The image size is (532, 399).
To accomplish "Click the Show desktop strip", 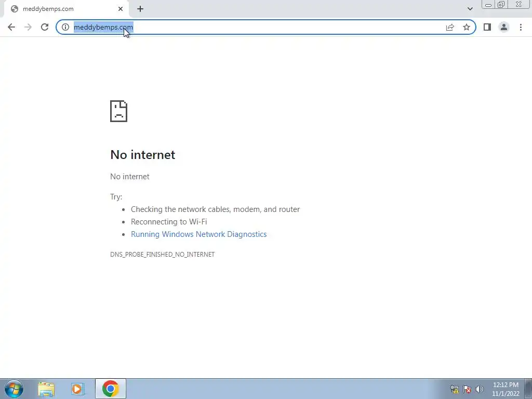I will 528,389.
